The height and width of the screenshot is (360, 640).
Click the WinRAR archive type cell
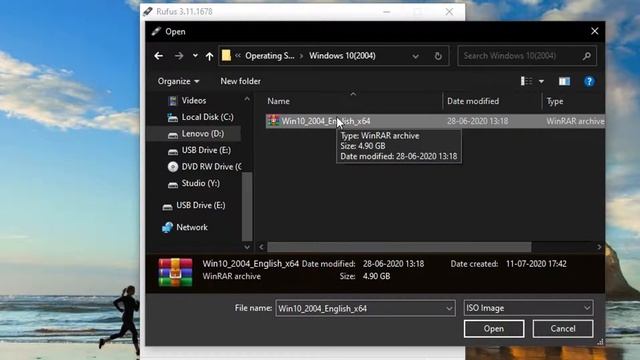click(x=575, y=121)
